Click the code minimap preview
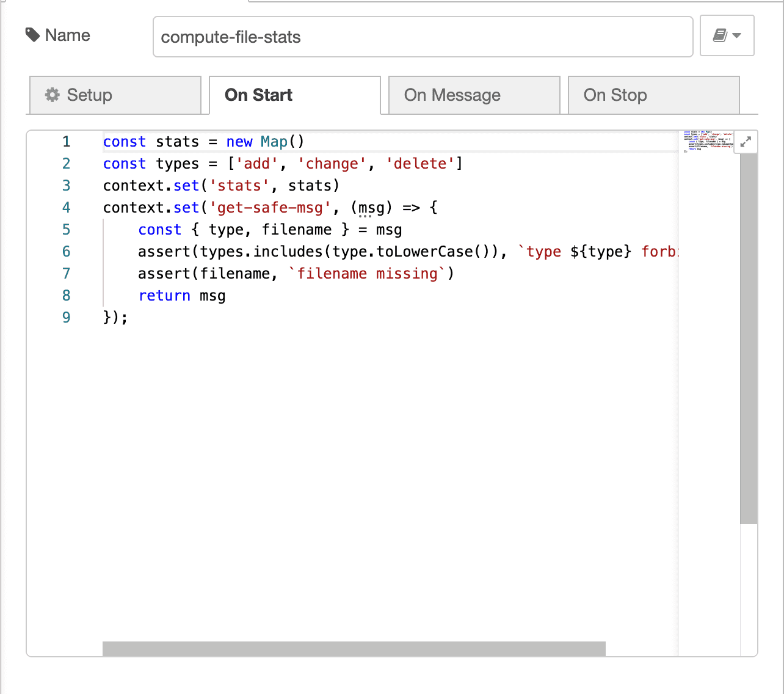784x694 pixels. pos(708,141)
